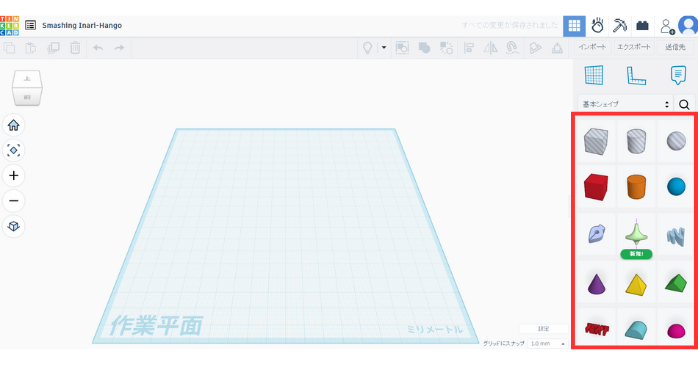Viewport: 698px width, 365px height.
Task: Redo the last action
Action: pyautogui.click(x=119, y=48)
